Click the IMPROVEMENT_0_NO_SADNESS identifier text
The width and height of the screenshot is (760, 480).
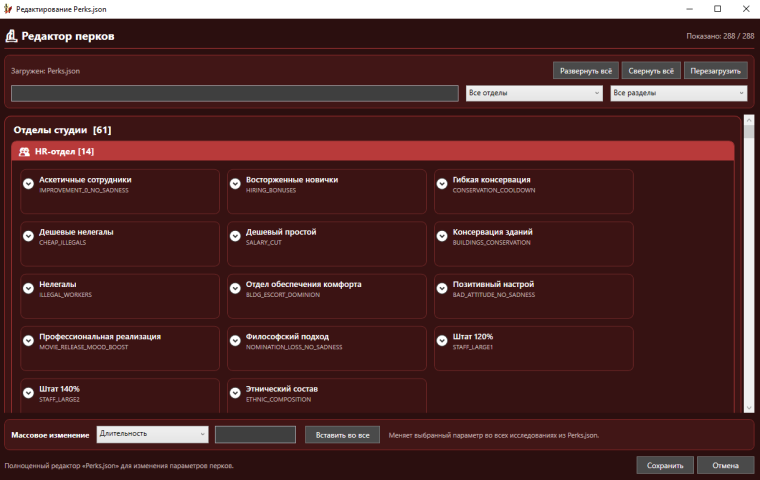tap(84, 191)
